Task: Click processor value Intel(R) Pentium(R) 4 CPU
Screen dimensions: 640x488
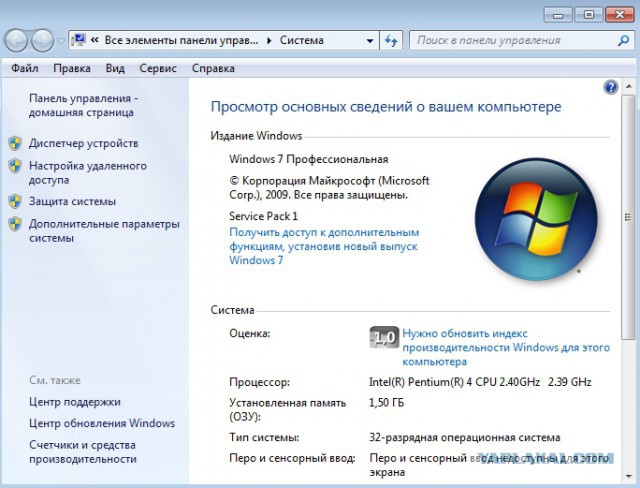Action: (x=480, y=382)
